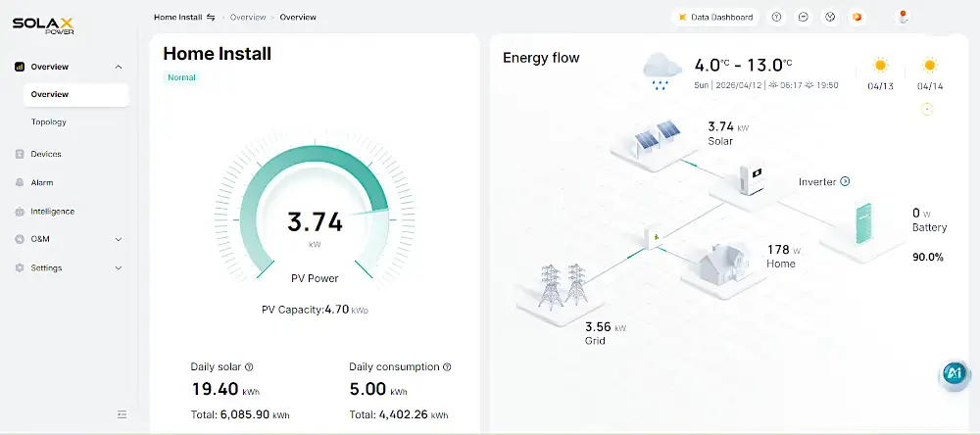Viewport: 980px width, 435px height.
Task: Open the Intelligence sidebar menu
Action: 53,212
